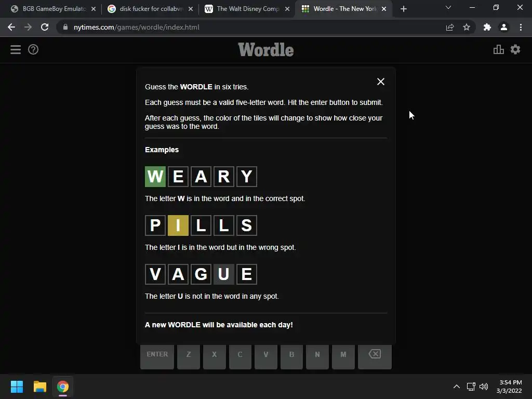This screenshot has width=532, height=399.
Task: Click the ENTER key on Wordle keyboard
Action: (157, 356)
